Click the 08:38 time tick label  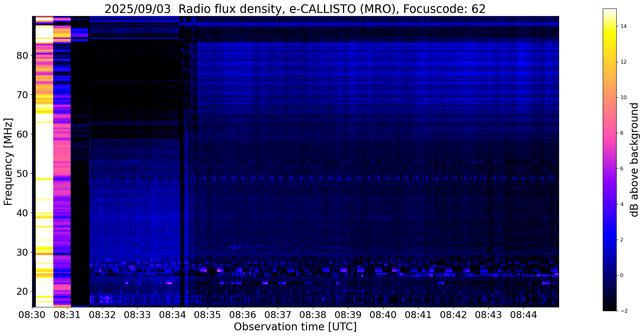coord(313,315)
